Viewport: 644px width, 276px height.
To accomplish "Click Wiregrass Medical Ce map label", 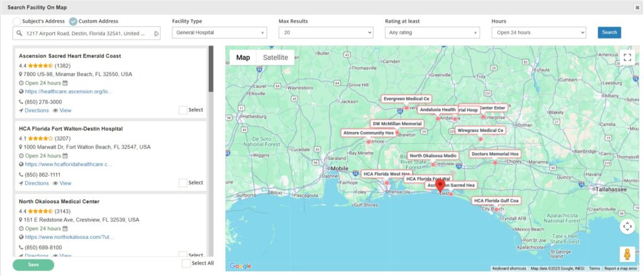I will (480, 130).
